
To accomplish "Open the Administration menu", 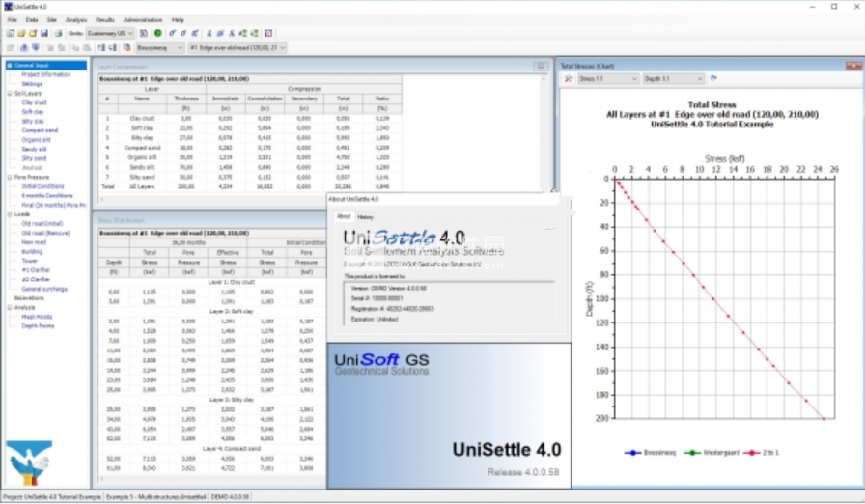I will (x=142, y=20).
